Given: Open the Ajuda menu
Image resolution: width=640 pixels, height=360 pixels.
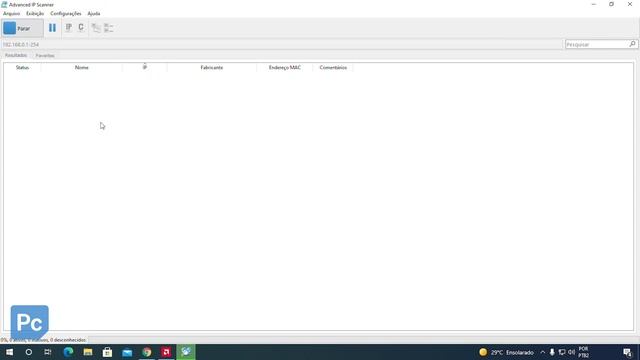Looking at the screenshot, I should [x=94, y=13].
